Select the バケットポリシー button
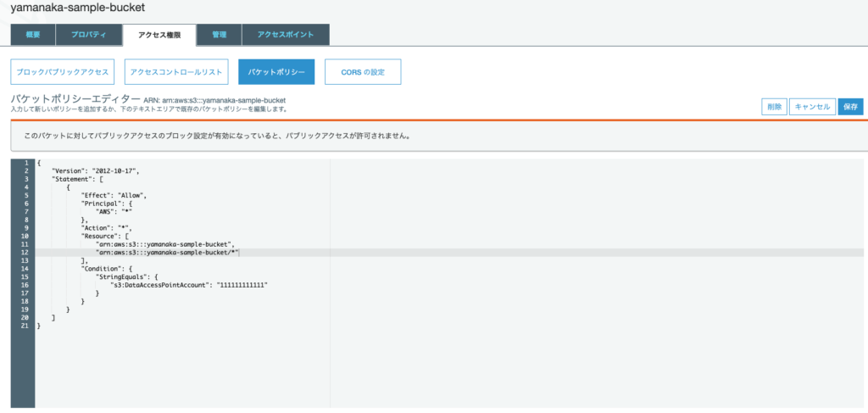 (276, 72)
